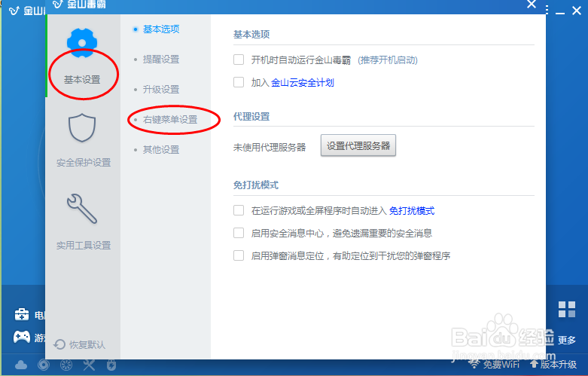The width and height of the screenshot is (588, 376).
Task: Select the 提醒设置 submenu item
Action: [161, 60]
